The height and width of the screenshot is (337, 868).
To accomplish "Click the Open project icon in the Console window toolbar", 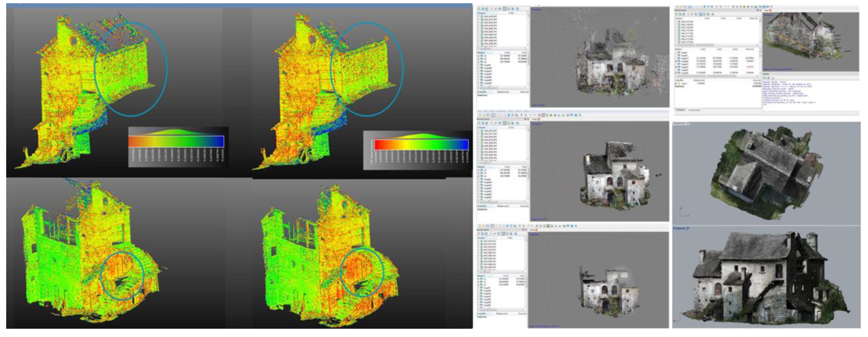I will click(x=681, y=7).
